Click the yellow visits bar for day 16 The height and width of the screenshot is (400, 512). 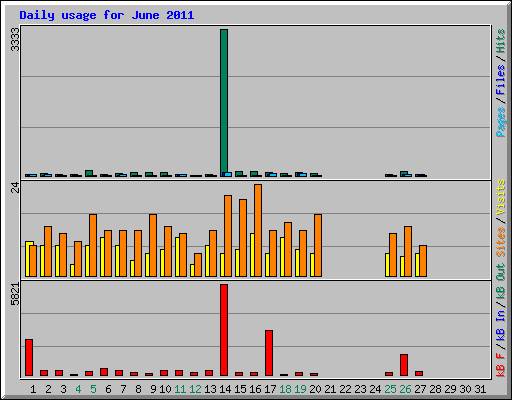pyautogui.click(x=252, y=255)
